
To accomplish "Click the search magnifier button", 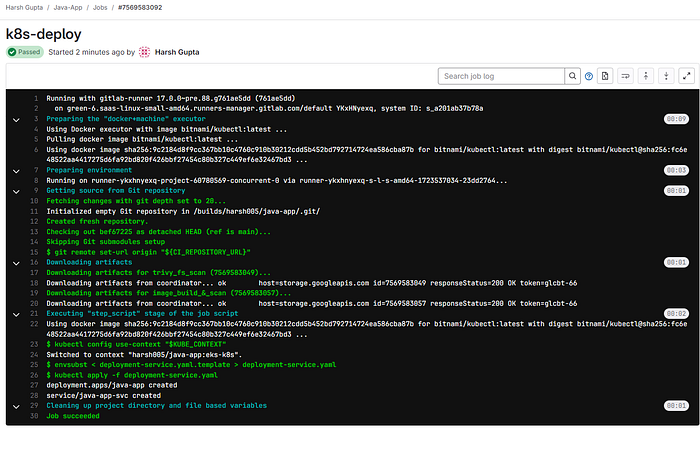I will (572, 76).
